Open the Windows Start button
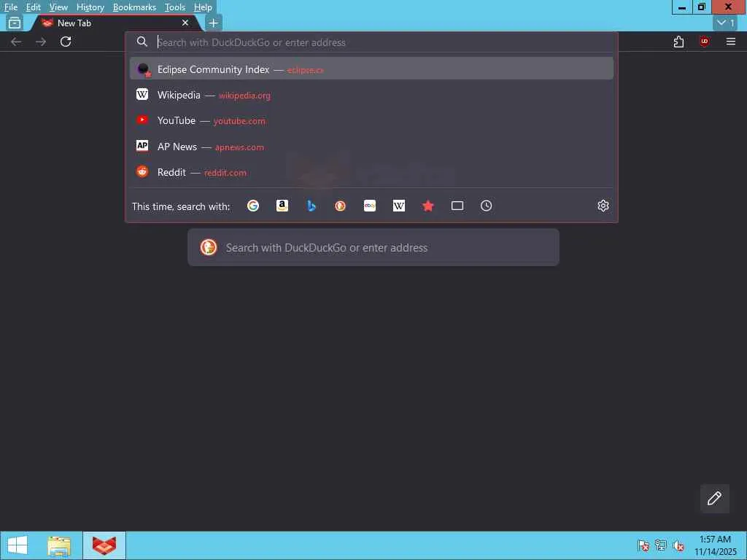 point(18,545)
